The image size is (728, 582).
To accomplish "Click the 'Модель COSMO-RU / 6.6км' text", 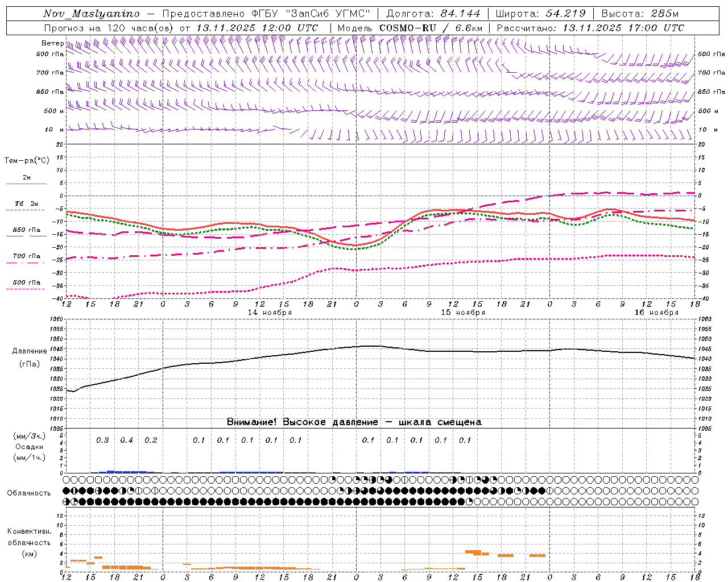I will point(410,28).
